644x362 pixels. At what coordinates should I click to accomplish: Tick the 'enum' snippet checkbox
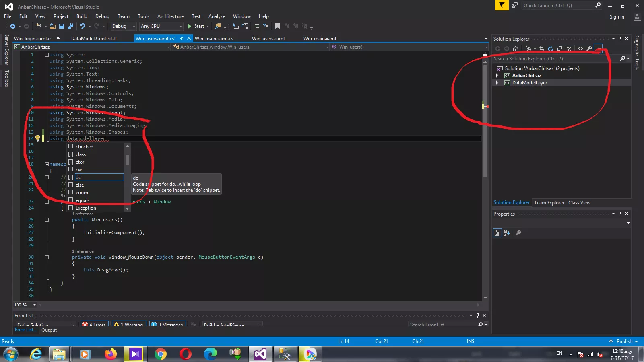71,193
